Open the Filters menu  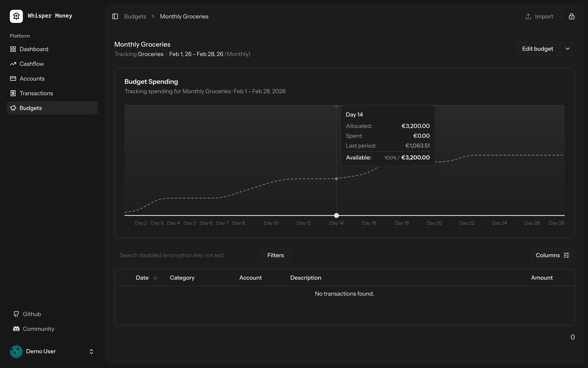point(276,255)
